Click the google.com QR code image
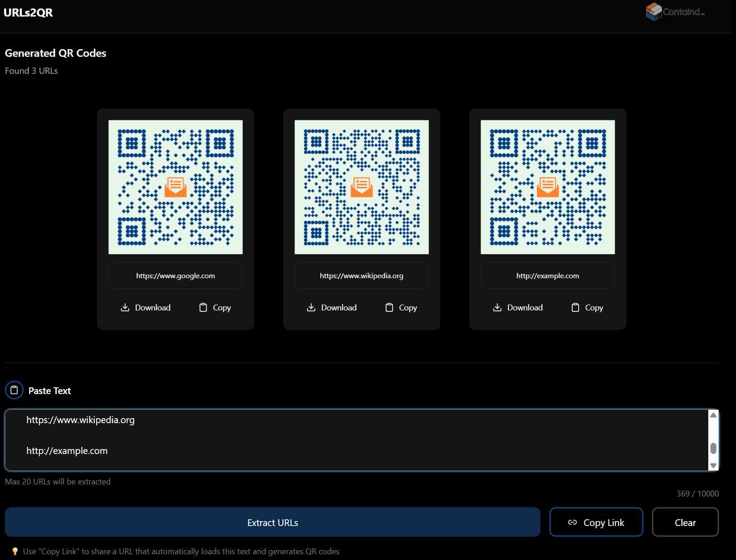This screenshot has width=736, height=560. (x=175, y=187)
